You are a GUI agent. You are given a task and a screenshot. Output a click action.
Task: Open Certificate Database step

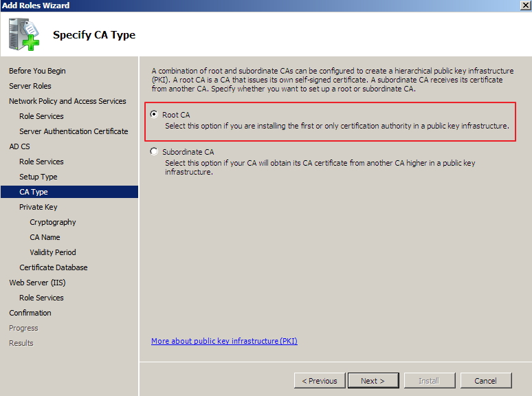[54, 267]
